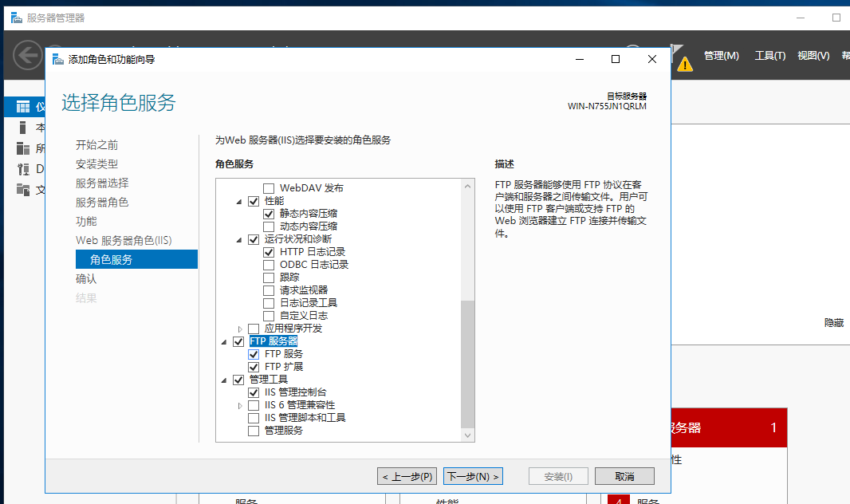Click the 隐藏 link in Server Manager

pos(834,322)
